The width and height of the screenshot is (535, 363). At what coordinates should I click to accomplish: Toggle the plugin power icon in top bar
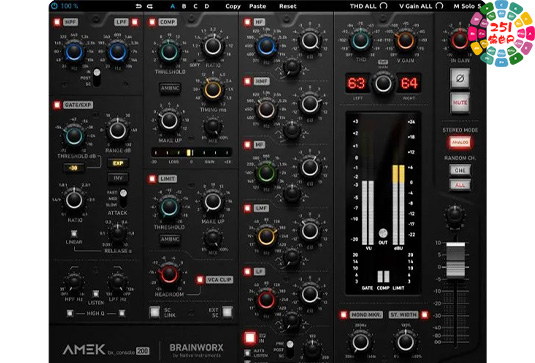[54, 6]
